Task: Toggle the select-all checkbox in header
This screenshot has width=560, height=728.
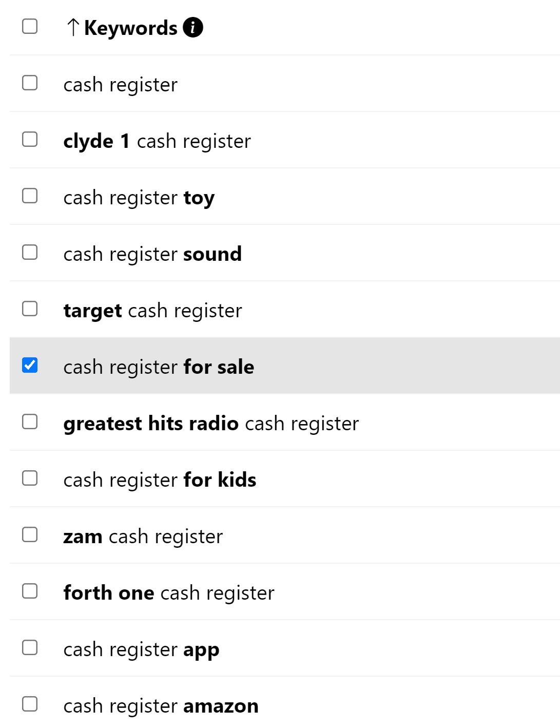Action: click(30, 26)
